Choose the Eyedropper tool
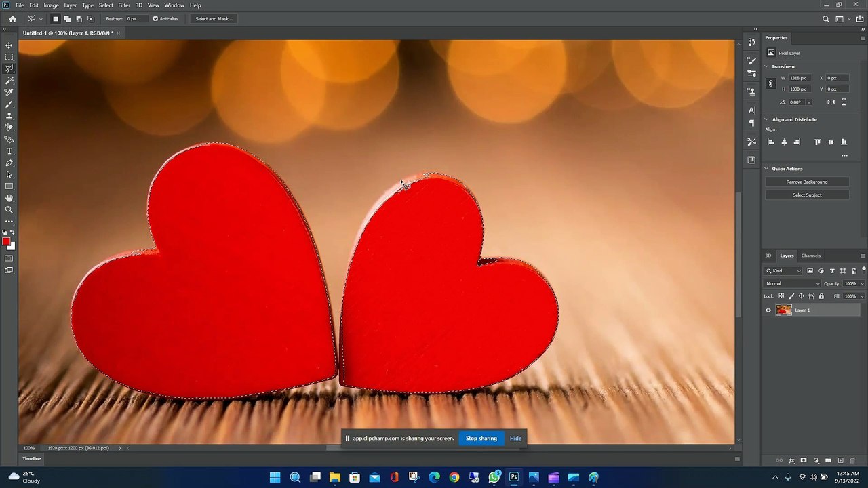 pyautogui.click(x=9, y=92)
